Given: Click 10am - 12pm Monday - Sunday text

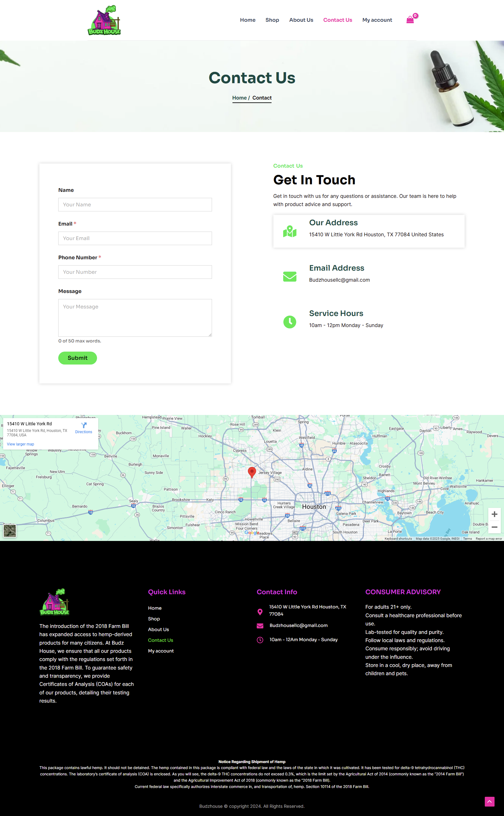Looking at the screenshot, I should pyautogui.click(x=346, y=325).
